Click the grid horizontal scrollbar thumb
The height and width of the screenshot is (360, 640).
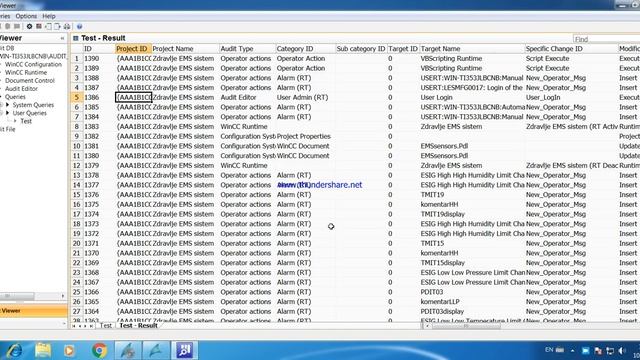(466, 326)
